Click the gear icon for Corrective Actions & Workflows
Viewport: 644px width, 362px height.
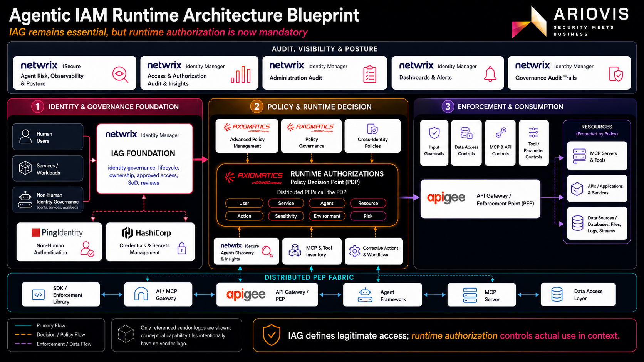click(x=354, y=251)
